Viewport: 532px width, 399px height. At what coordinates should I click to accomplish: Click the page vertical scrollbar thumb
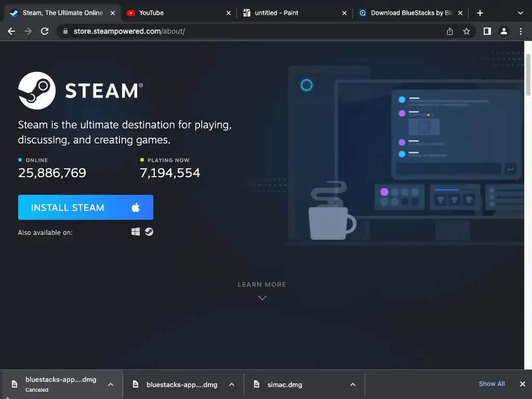(x=528, y=75)
